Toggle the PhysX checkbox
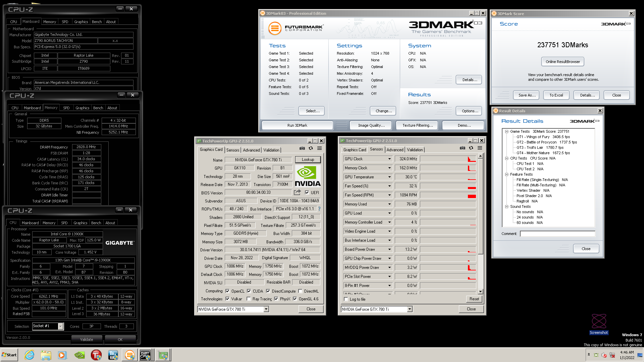This screenshot has width=644, height=362. (276, 299)
